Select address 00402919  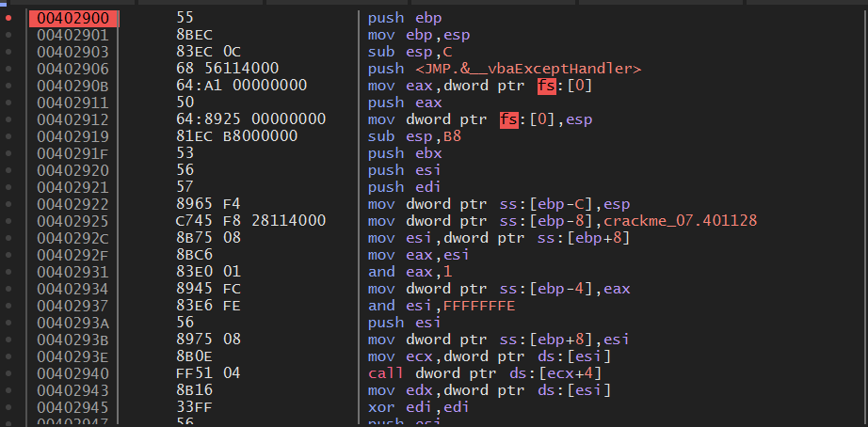(x=73, y=136)
